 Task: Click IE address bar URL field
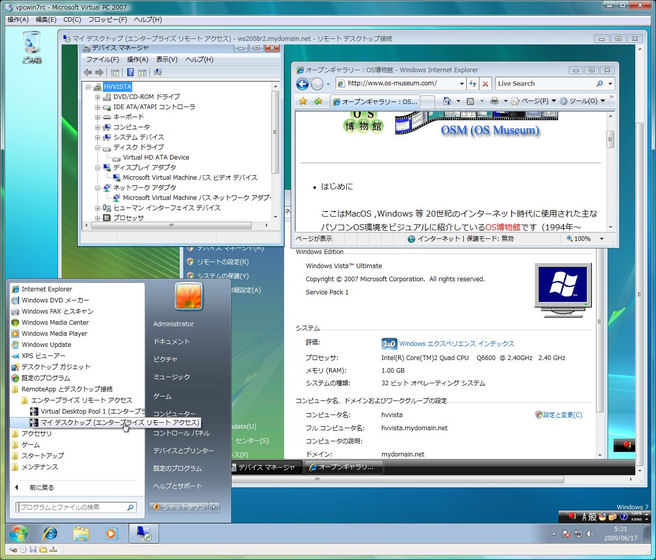pos(398,84)
